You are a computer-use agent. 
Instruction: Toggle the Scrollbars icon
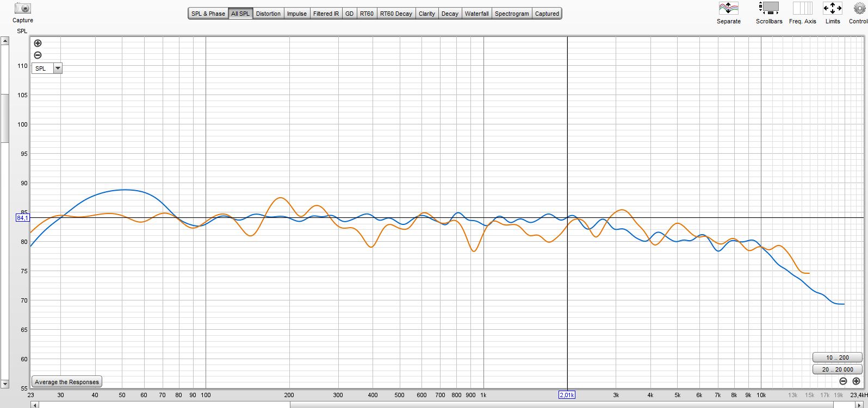tap(769, 9)
